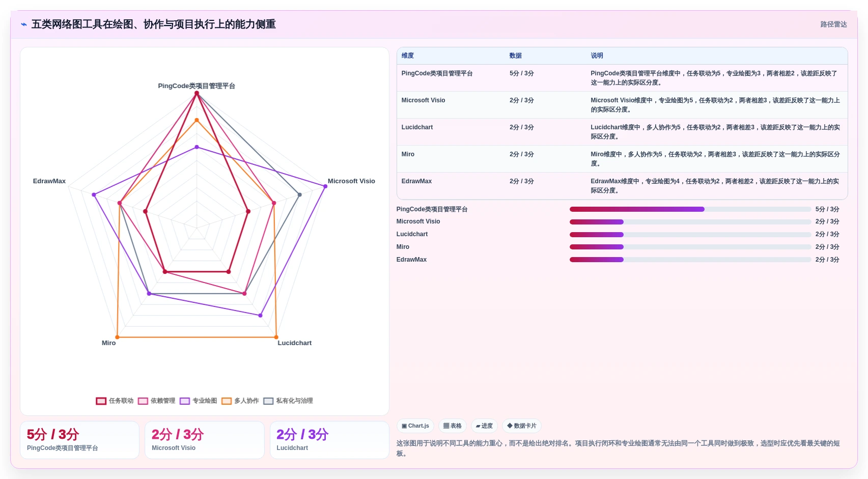The height and width of the screenshot is (479, 868).
Task: Click the Miro radar axis label
Action: [x=108, y=343]
